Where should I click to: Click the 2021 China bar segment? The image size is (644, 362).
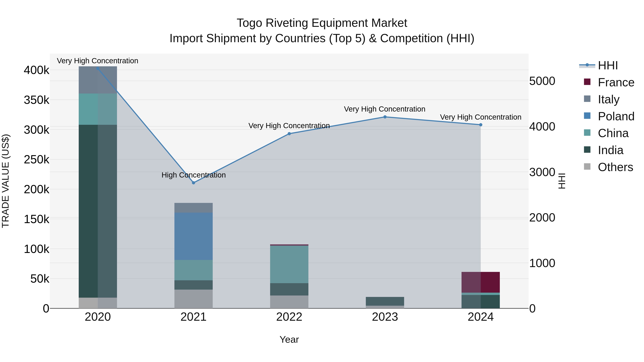[x=194, y=270]
